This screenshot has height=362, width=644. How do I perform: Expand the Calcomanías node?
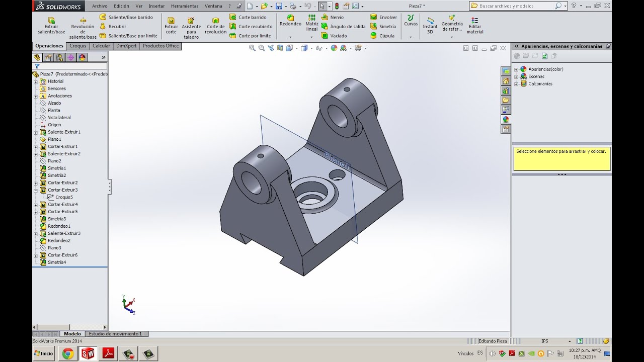coord(516,84)
